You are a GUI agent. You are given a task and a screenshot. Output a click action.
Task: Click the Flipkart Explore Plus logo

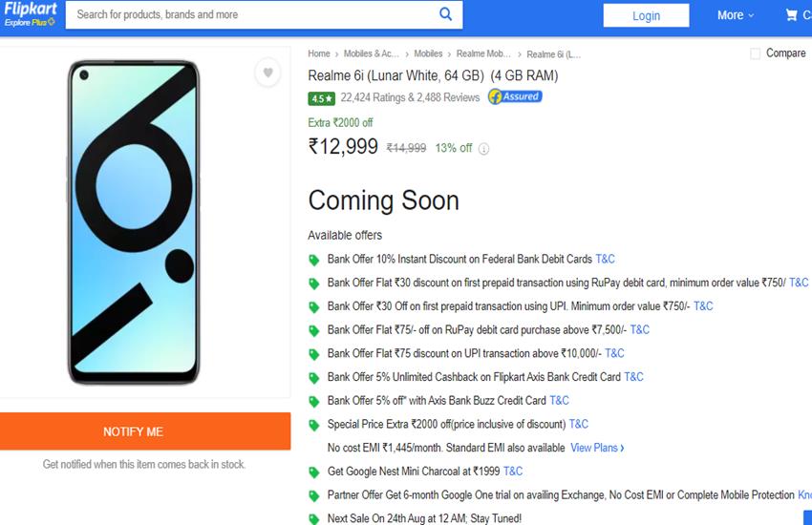(x=30, y=15)
